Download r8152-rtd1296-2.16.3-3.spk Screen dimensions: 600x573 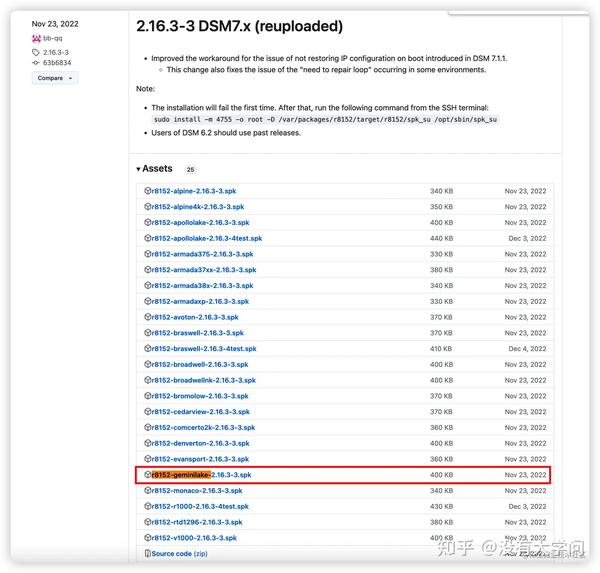coord(197,522)
